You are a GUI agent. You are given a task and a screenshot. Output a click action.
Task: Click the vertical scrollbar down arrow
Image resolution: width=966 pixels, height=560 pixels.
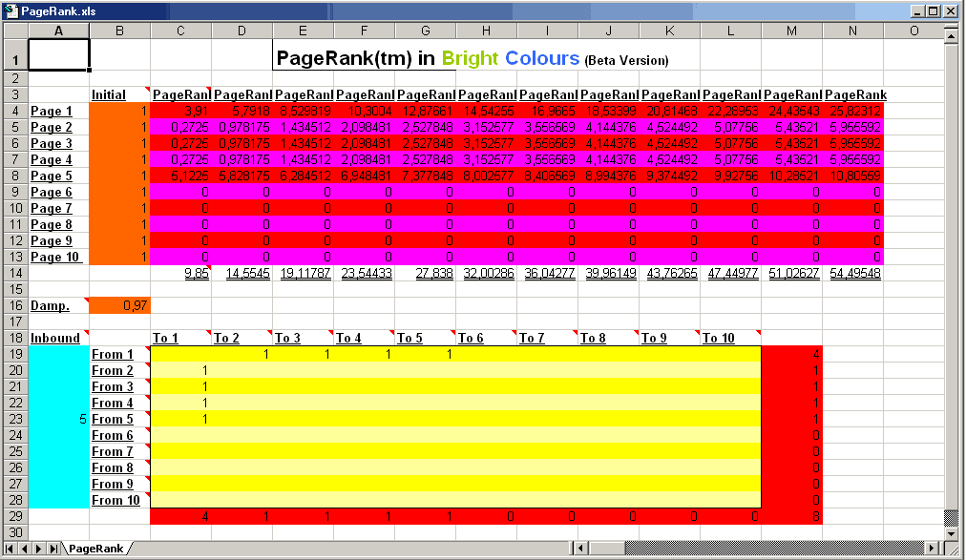(x=952, y=534)
